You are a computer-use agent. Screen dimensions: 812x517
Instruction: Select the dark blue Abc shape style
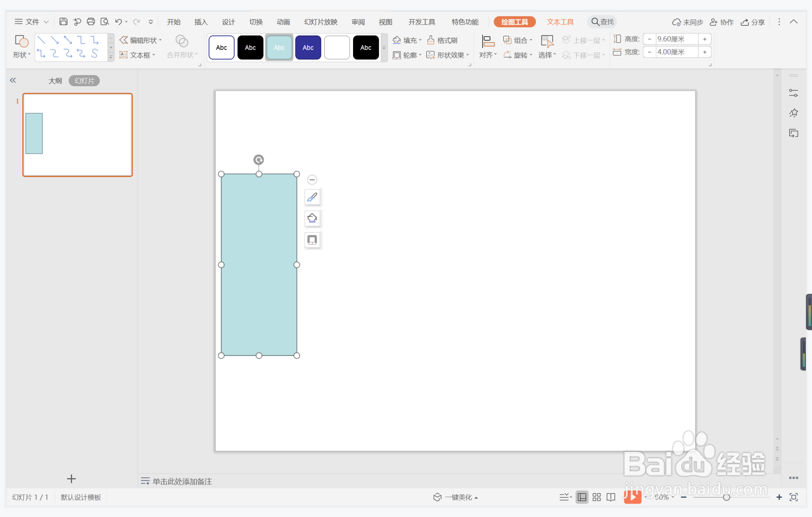(x=308, y=48)
